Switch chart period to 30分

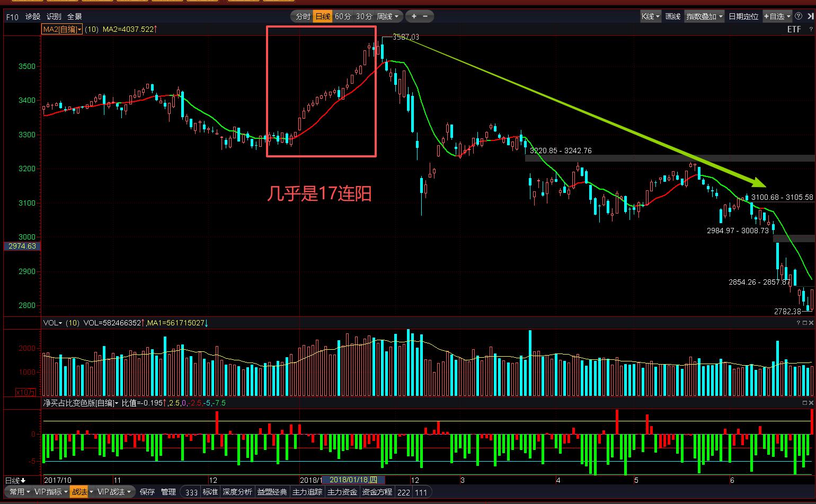pos(364,16)
